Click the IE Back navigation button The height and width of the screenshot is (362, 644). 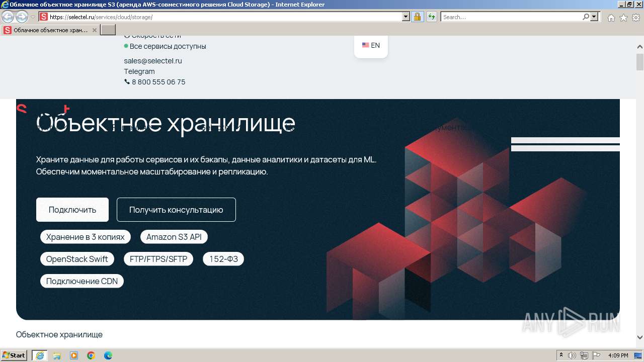[x=8, y=17]
